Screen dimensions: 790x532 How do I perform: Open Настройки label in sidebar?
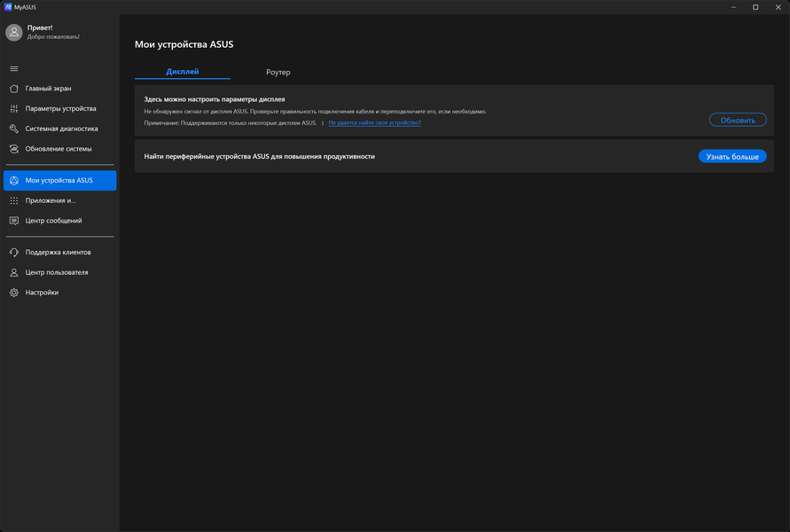(x=42, y=293)
